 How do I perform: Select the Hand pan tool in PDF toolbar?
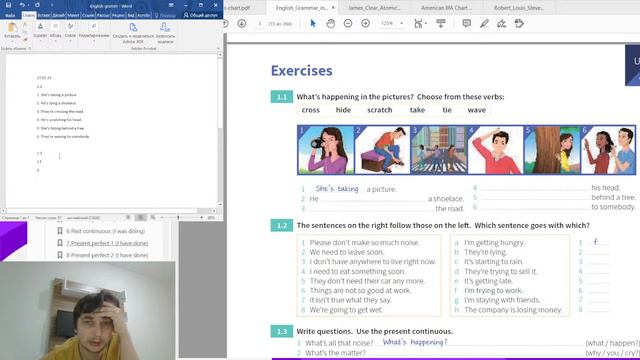(x=331, y=24)
